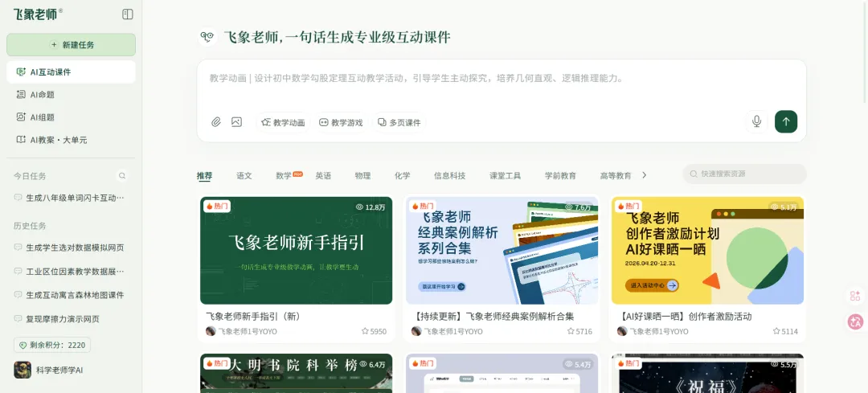Switch to the 推荐 tab
The height and width of the screenshot is (393, 868).
[204, 175]
